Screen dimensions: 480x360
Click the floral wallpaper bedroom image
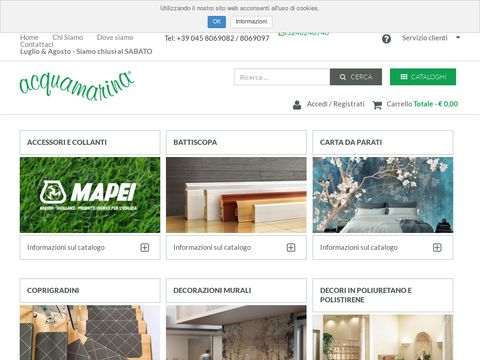pyautogui.click(x=383, y=195)
